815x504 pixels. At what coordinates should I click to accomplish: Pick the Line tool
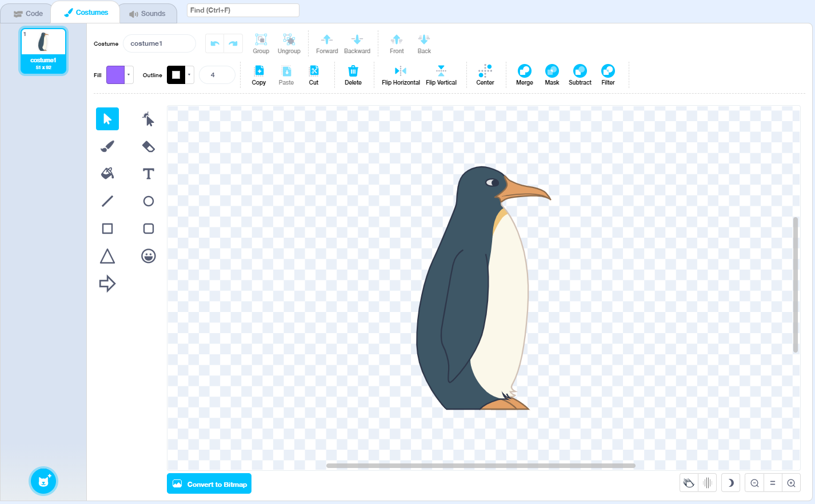[x=107, y=201]
